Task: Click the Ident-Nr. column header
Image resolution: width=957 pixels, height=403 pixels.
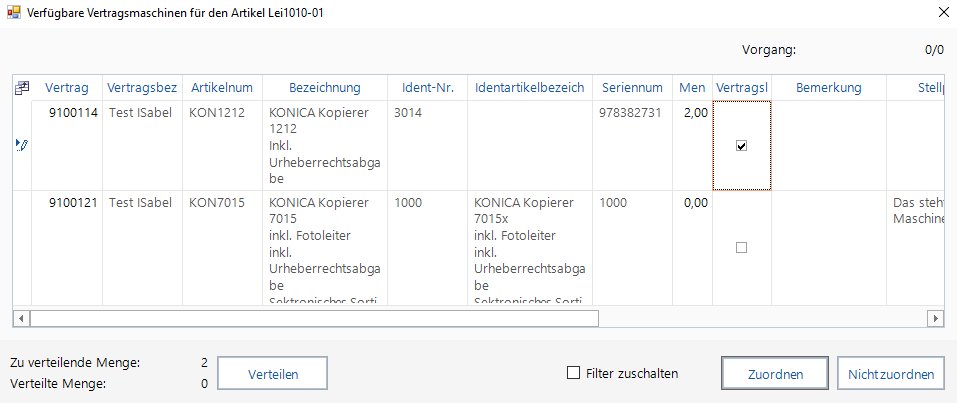Action: (x=428, y=88)
